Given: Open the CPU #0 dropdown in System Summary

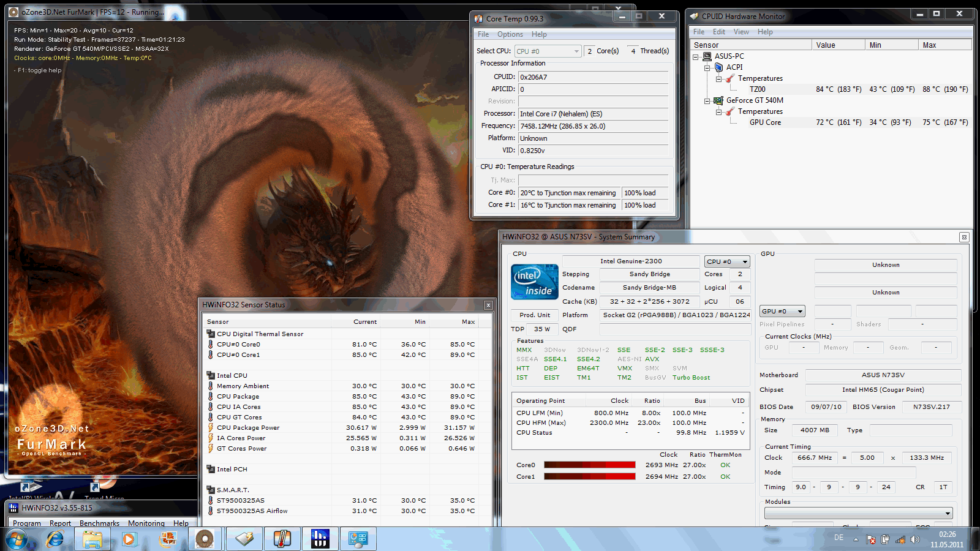Looking at the screenshot, I should (x=727, y=261).
